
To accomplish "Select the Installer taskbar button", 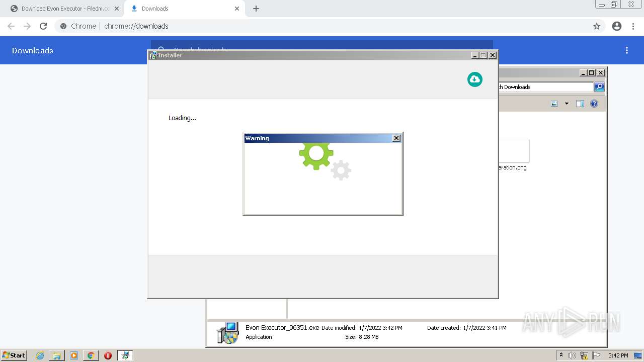I will 125,355.
